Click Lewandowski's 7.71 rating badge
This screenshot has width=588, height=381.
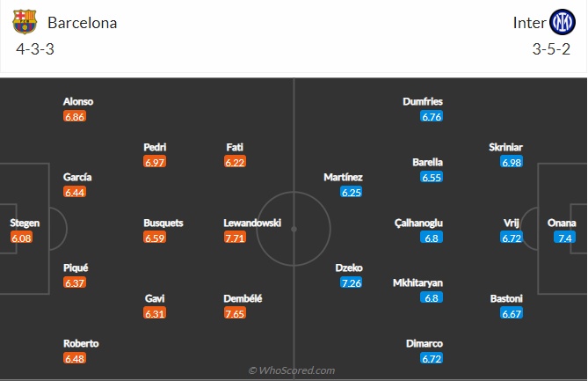236,238
